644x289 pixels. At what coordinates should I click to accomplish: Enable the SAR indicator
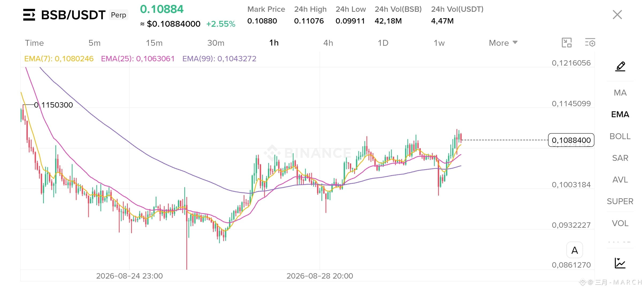click(x=620, y=158)
